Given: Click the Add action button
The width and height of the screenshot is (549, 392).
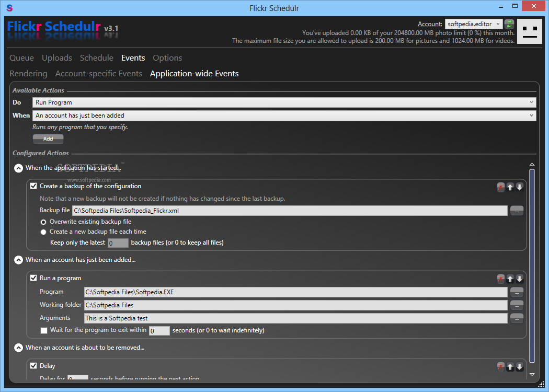Looking at the screenshot, I should coord(48,139).
